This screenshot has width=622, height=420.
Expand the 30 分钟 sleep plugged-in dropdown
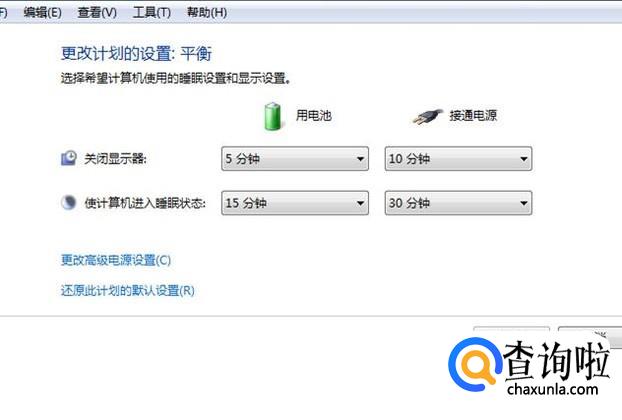pos(458,203)
